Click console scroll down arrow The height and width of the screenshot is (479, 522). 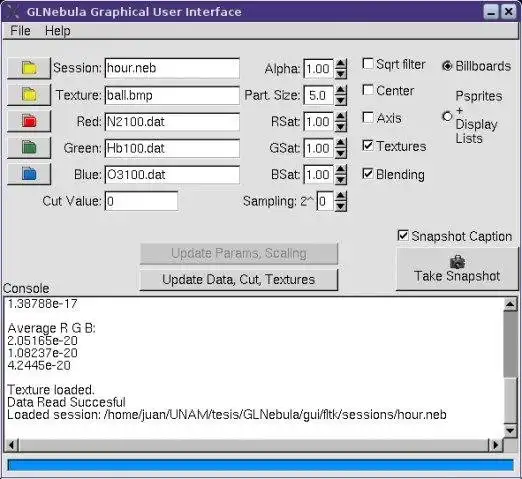(510, 430)
